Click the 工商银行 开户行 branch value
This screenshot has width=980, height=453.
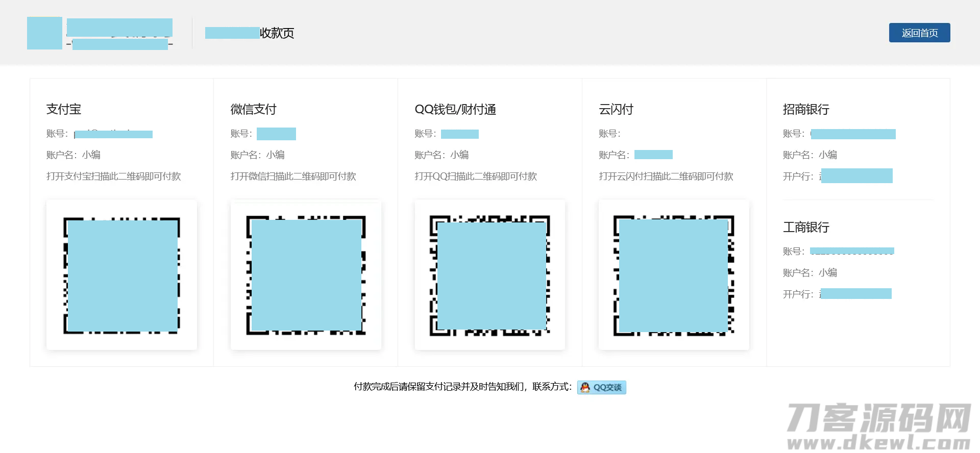click(855, 294)
